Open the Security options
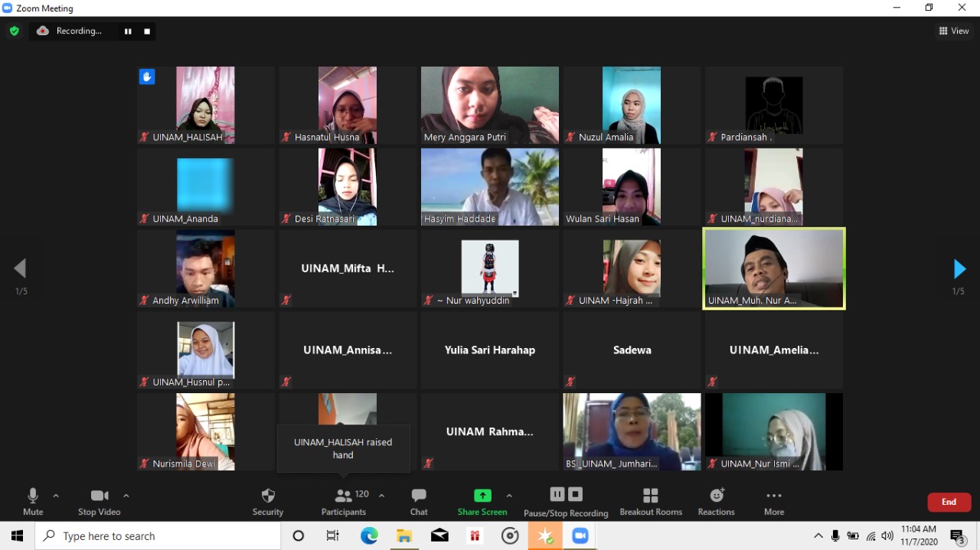Viewport: 980px width, 550px height. pyautogui.click(x=267, y=501)
